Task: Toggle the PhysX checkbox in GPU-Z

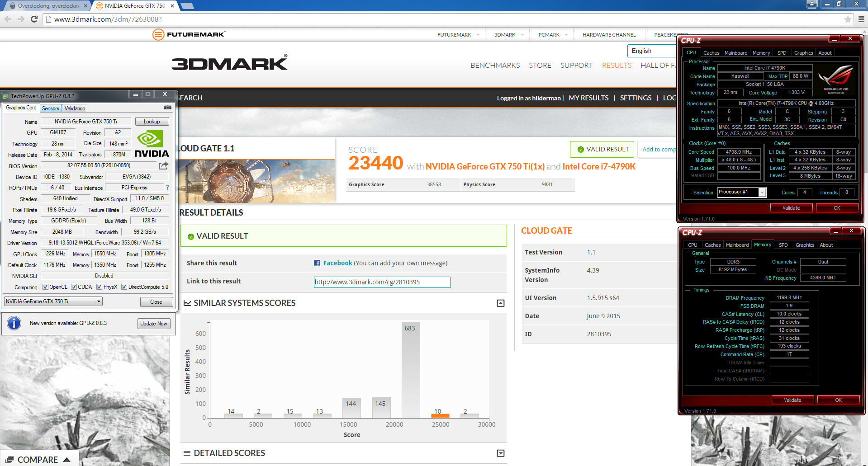Action: click(100, 287)
